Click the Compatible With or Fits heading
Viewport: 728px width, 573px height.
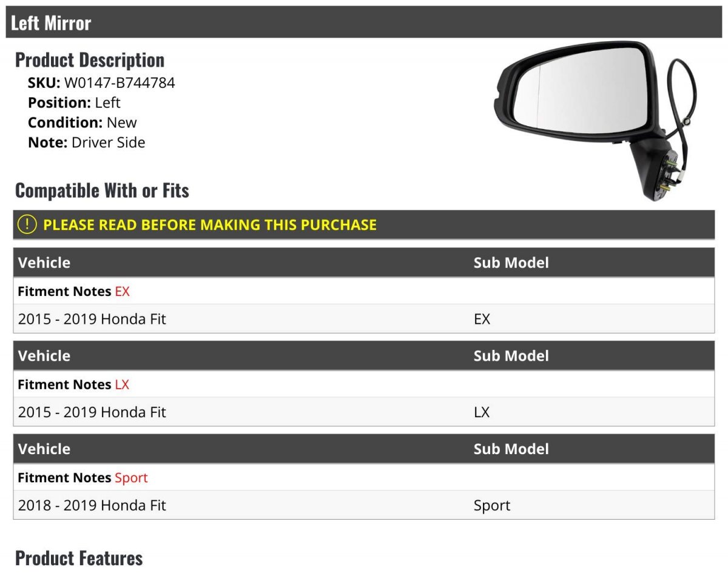click(102, 190)
